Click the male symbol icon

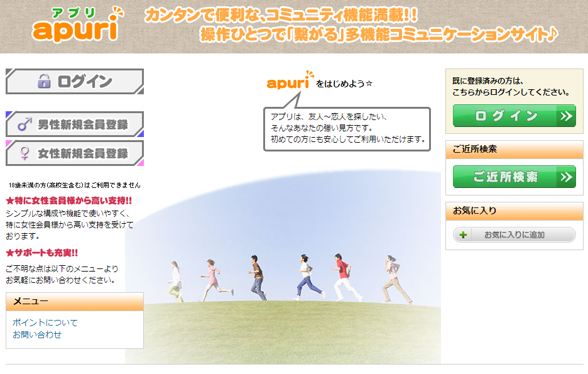(x=24, y=124)
